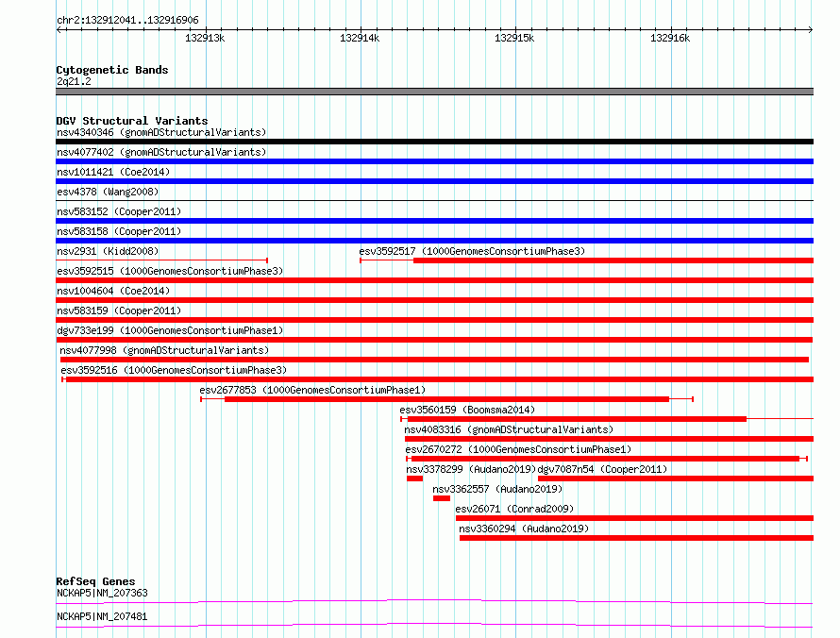This screenshot has height=638, width=840.
Task: Select the esv3560159 Boomsma2014 variant label
Action: click(x=467, y=410)
